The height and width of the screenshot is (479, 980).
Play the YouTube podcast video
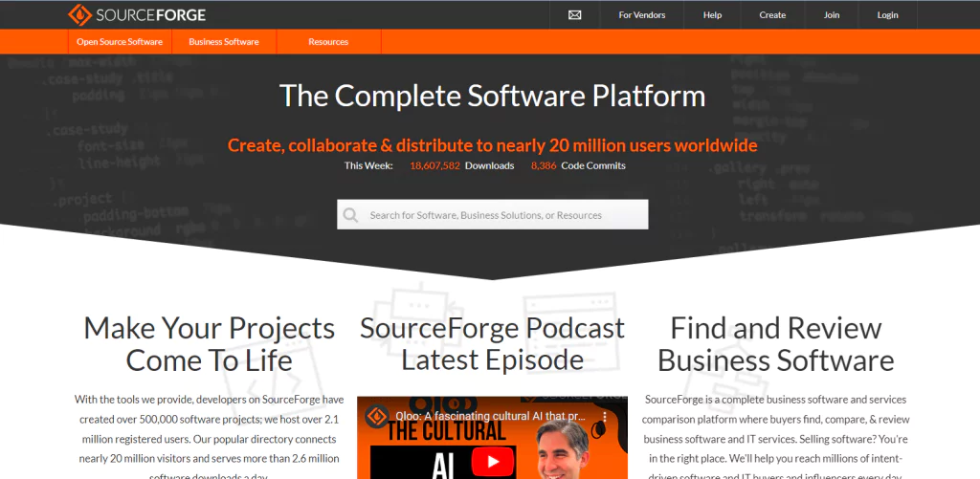(x=492, y=462)
